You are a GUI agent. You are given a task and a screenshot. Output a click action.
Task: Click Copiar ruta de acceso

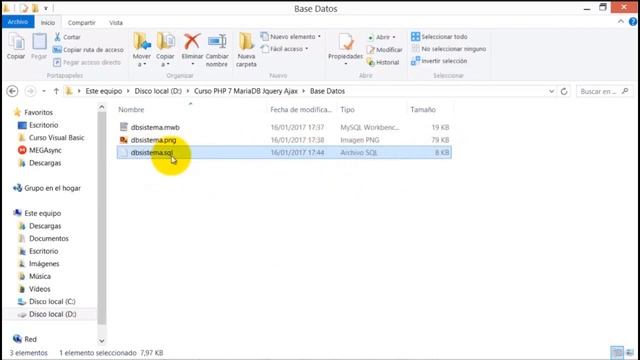point(88,50)
